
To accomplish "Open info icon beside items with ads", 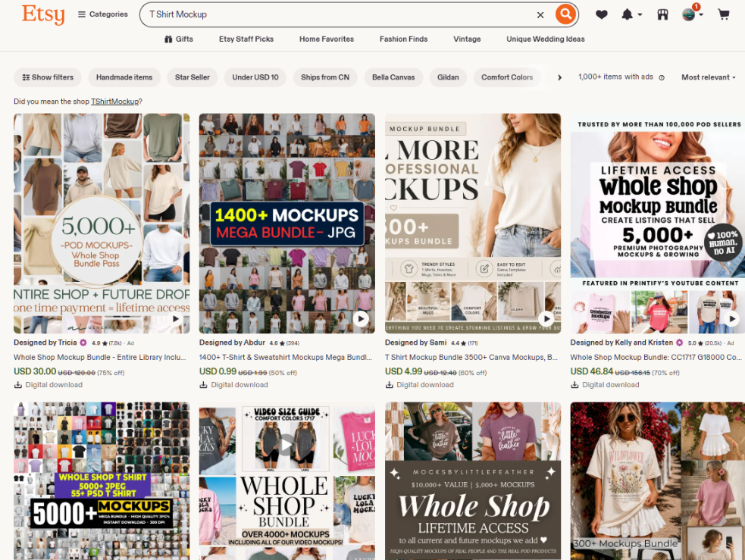I will [662, 77].
